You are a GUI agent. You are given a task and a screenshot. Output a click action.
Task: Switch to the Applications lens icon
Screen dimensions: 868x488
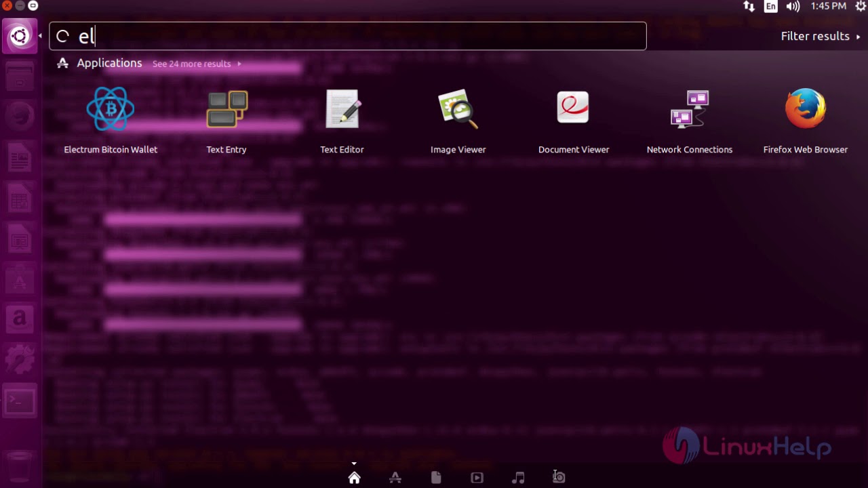click(395, 478)
